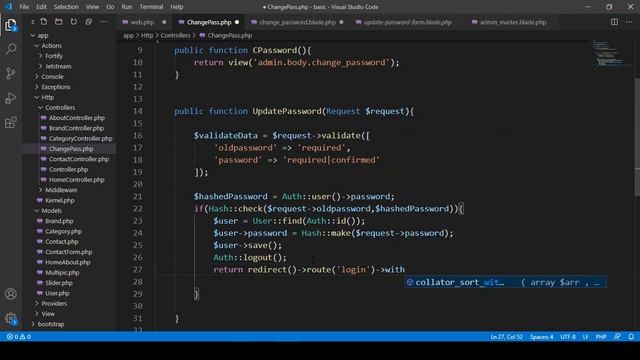Open the Extensions view icon
The width and height of the screenshot is (640, 360).
[x=11, y=122]
